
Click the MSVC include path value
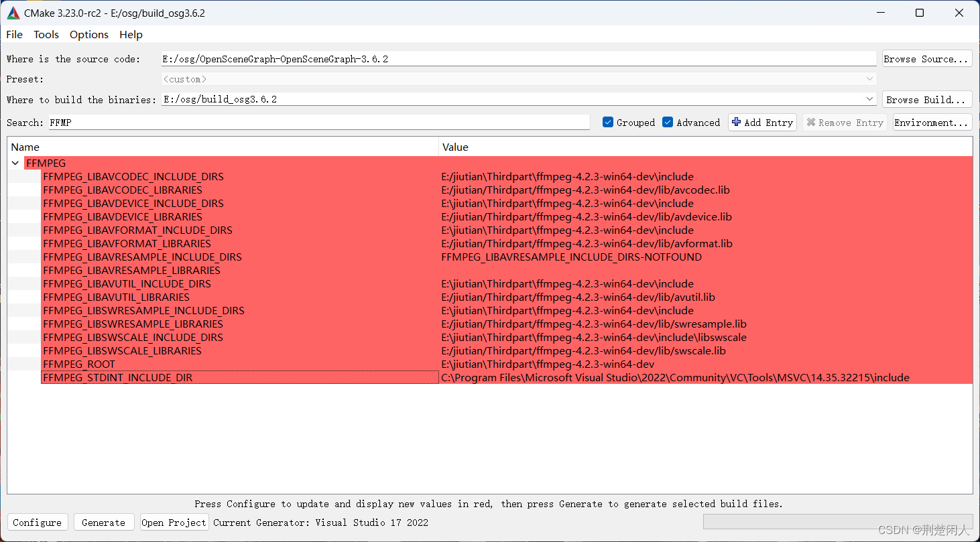pyautogui.click(x=675, y=378)
